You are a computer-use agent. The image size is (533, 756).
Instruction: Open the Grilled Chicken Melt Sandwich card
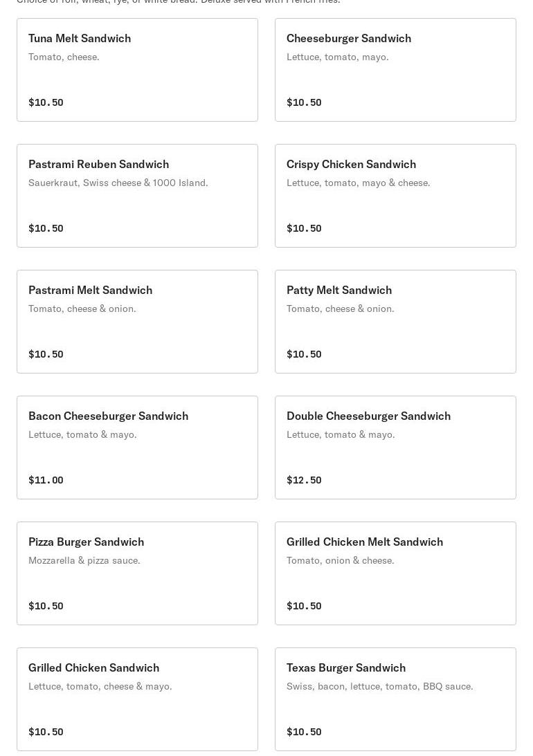click(x=395, y=573)
